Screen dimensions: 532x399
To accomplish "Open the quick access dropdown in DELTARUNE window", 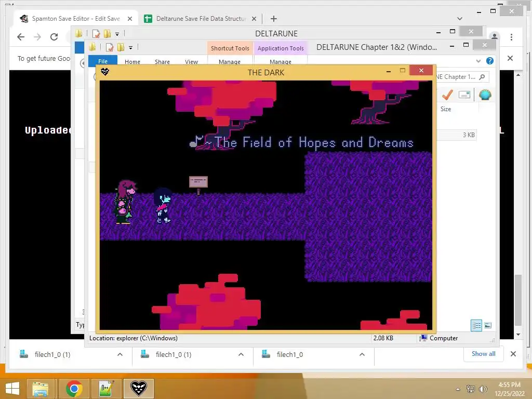I will [117, 34].
